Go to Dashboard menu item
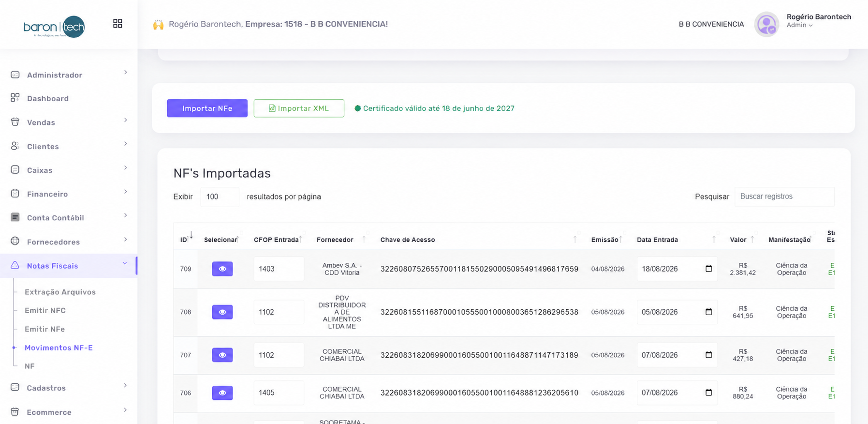 coord(48,98)
